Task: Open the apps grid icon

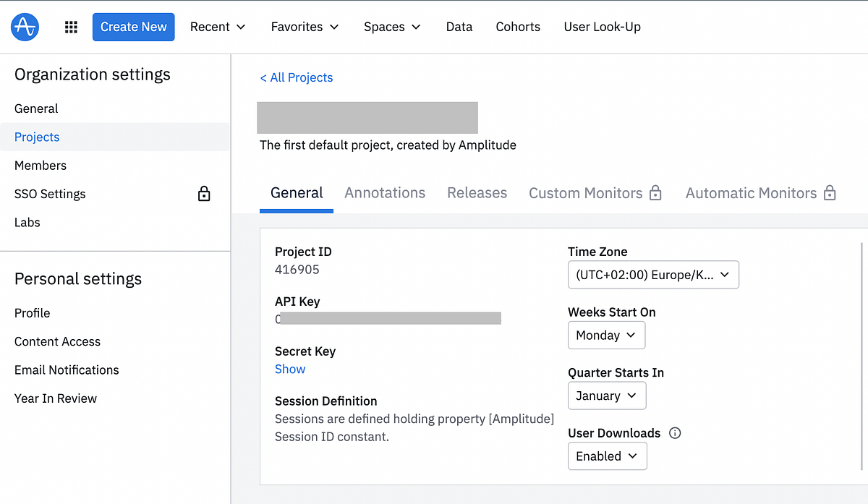Action: pos(70,26)
